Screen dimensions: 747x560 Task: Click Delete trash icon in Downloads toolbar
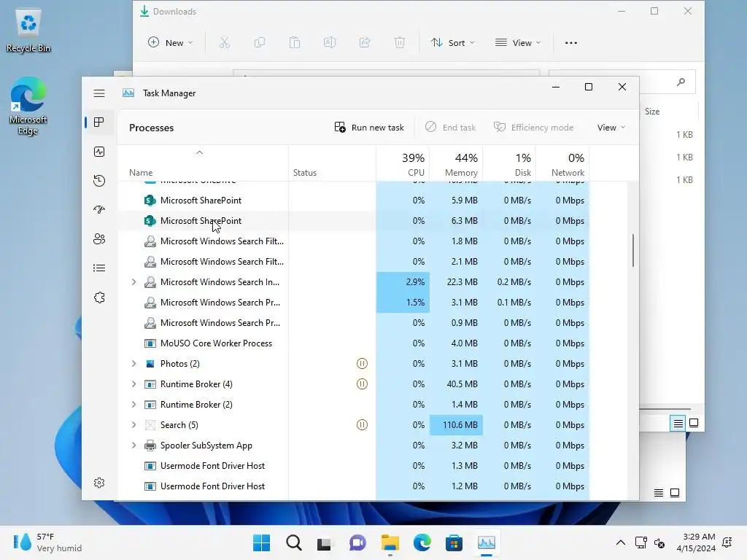[400, 43]
